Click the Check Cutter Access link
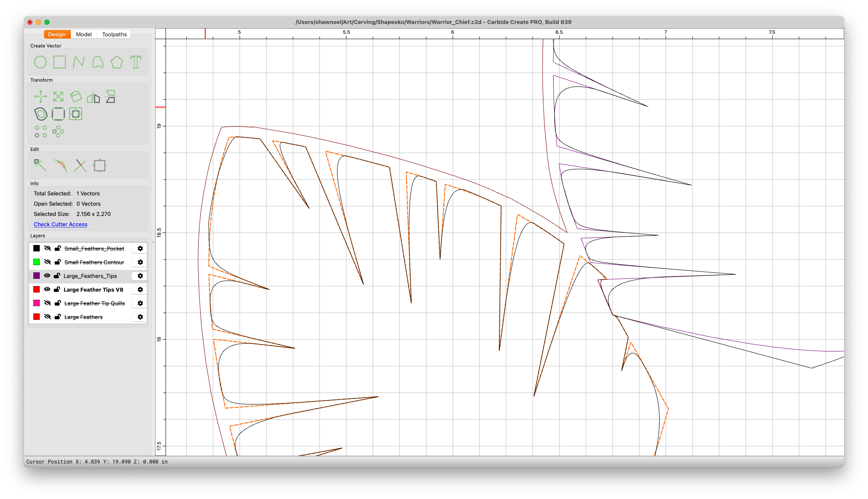This screenshot has height=499, width=868. click(60, 224)
